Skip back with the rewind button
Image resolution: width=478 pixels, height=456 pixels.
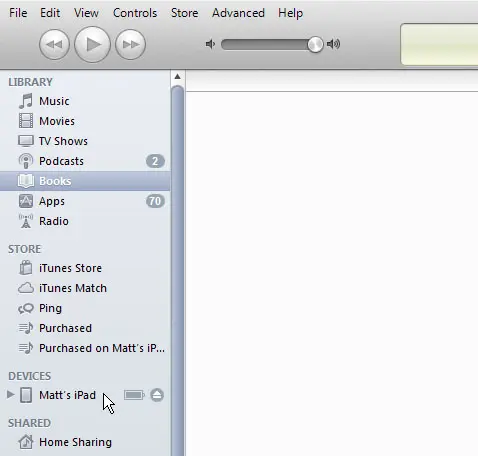click(x=54, y=44)
